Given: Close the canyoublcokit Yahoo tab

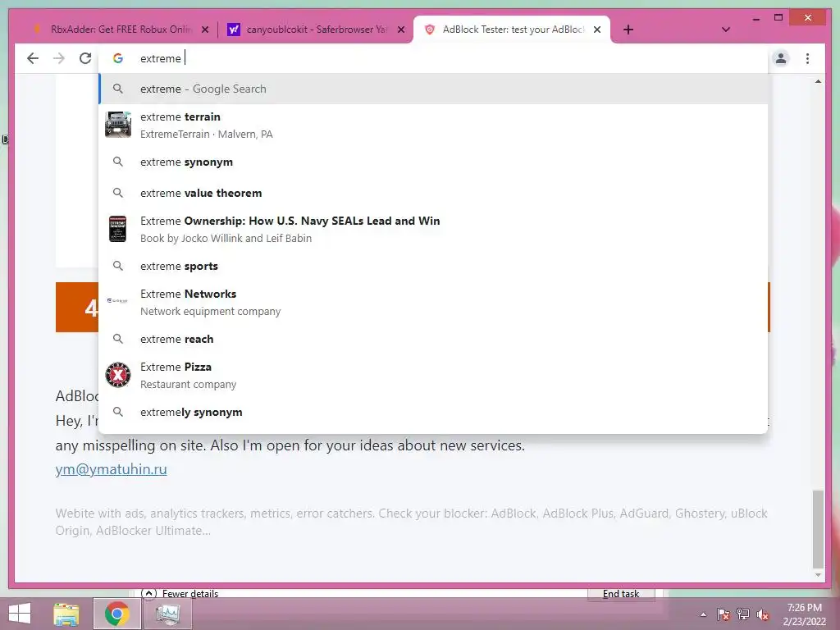Looking at the screenshot, I should coord(400,30).
